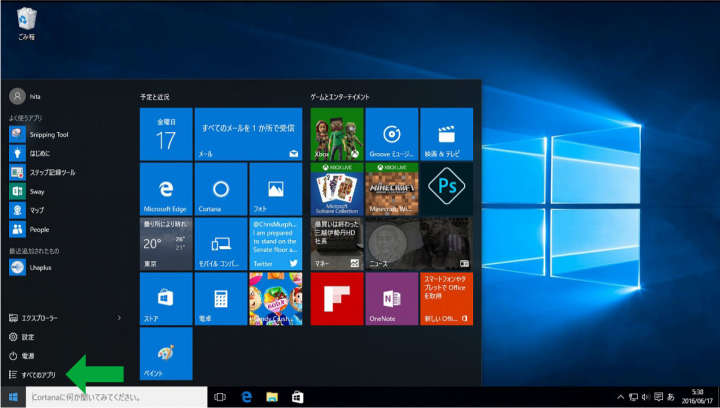The width and height of the screenshot is (720, 408).
Task: Open the OneNote tile
Action: tap(392, 299)
